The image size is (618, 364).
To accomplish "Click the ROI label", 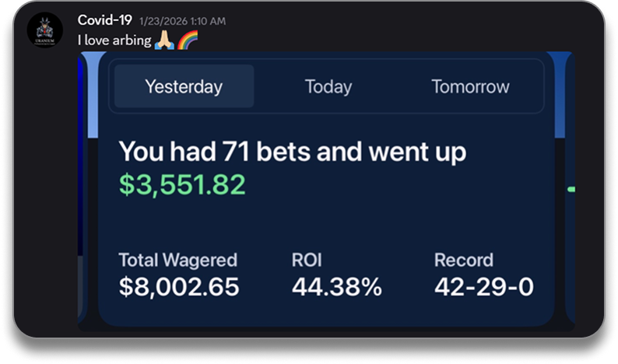I will point(307,260).
